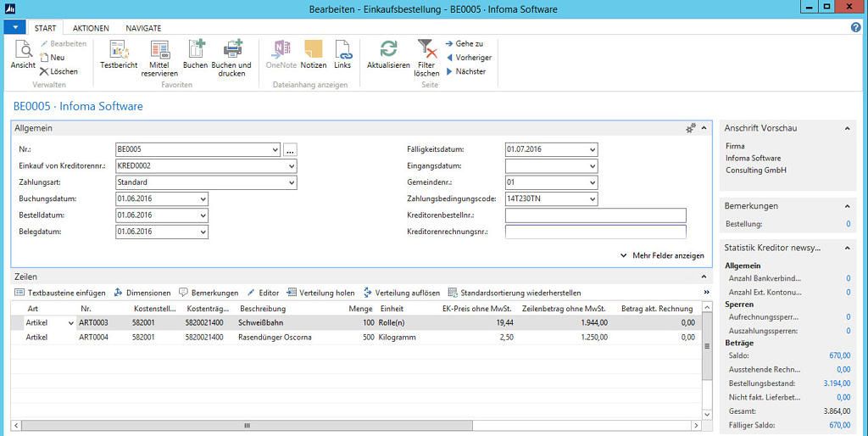Collapse the Zeilen section
Image resolution: width=868 pixels, height=436 pixels.
[704, 277]
